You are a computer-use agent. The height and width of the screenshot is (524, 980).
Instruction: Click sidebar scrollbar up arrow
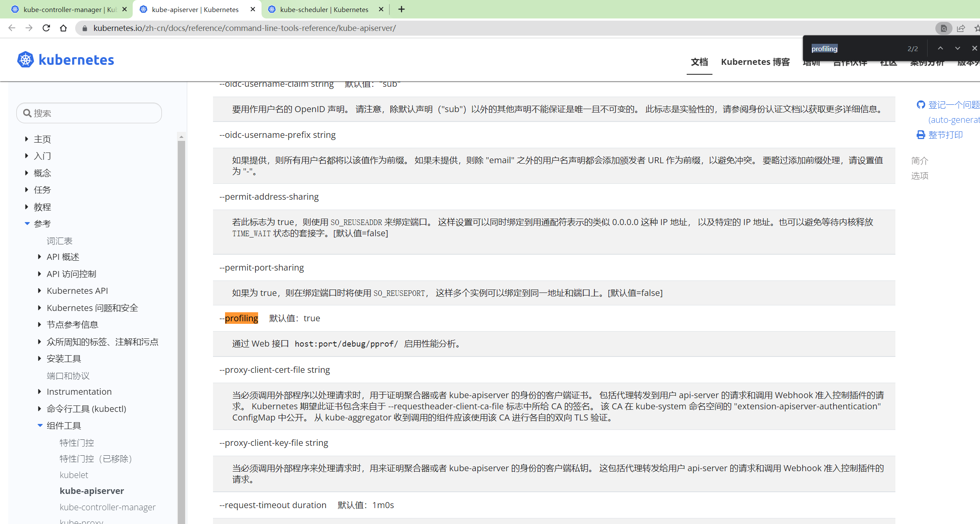(181, 137)
